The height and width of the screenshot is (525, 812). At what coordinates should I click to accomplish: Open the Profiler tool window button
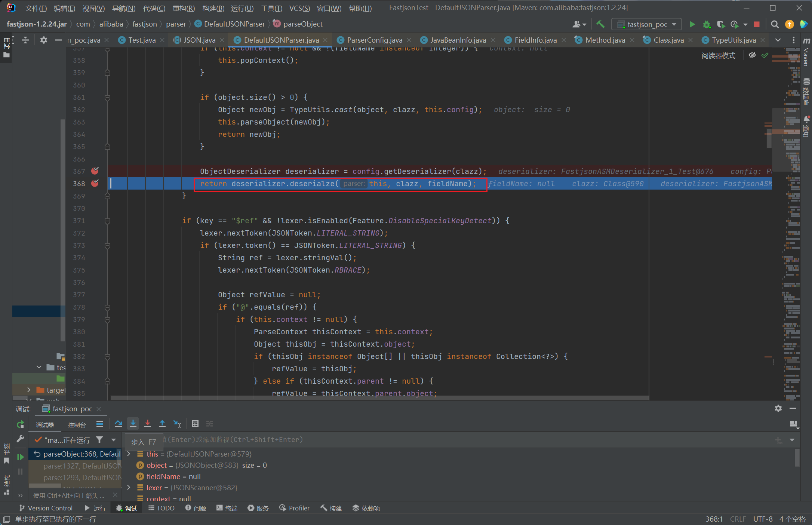tap(295, 508)
